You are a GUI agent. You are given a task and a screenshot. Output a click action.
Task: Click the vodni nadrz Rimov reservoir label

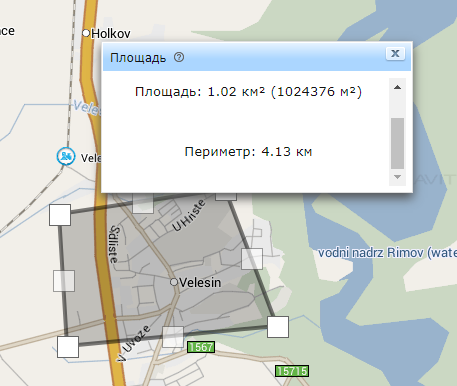(387, 253)
